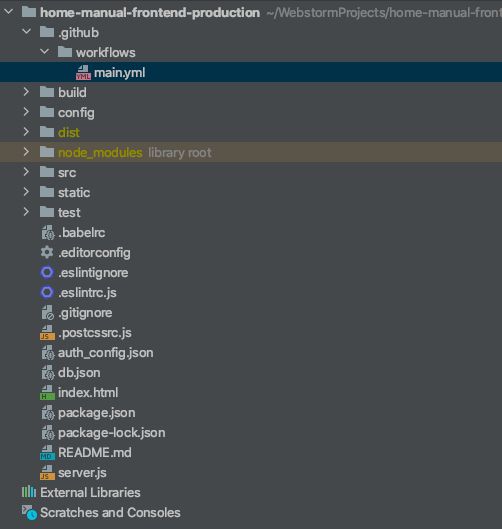Select the main.yml file name
502x529 pixels.
[119, 73]
